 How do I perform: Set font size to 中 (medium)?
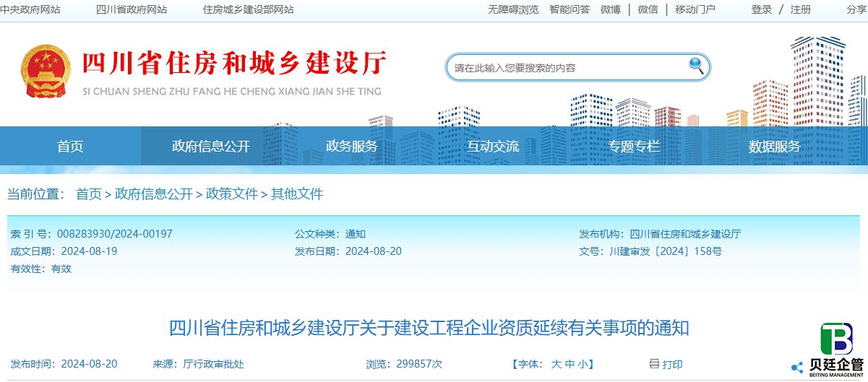570,364
